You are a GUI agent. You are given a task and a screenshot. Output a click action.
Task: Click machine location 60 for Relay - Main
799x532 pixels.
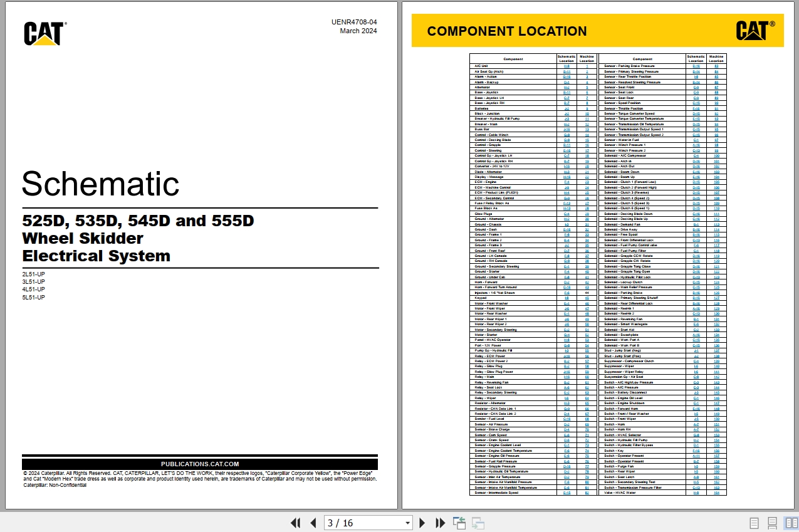pos(587,377)
